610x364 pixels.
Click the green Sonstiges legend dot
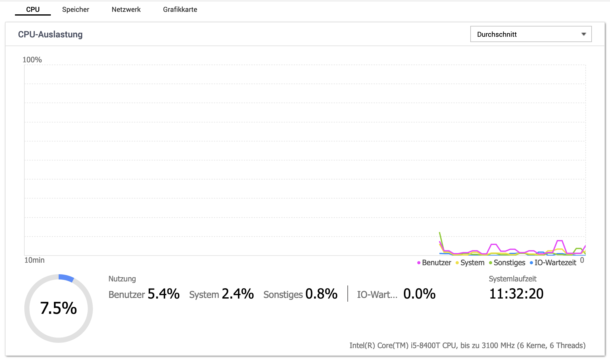point(491,263)
